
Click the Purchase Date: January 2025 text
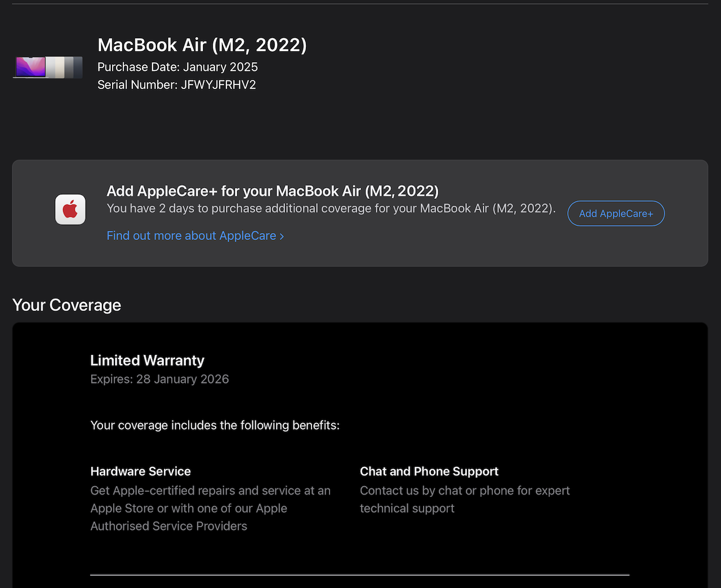(x=177, y=67)
